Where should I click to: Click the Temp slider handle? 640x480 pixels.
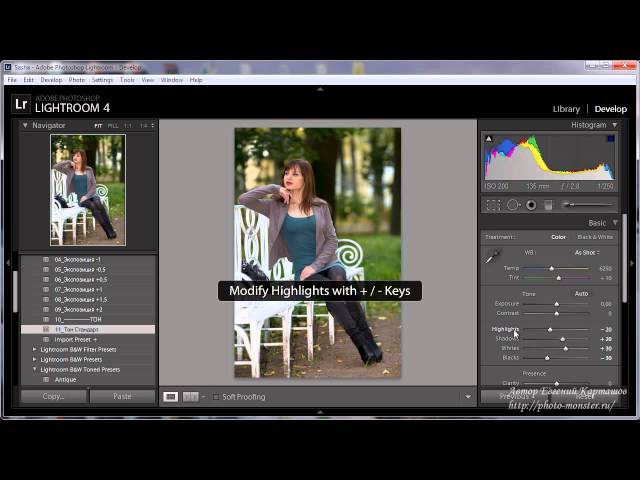pyautogui.click(x=551, y=269)
